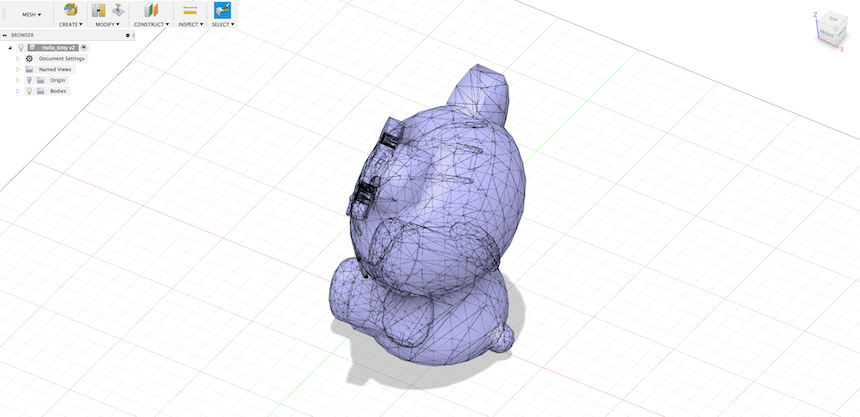This screenshot has width=860, height=417.
Task: Click the round options button on the BROWSER header
Action: tap(128, 35)
